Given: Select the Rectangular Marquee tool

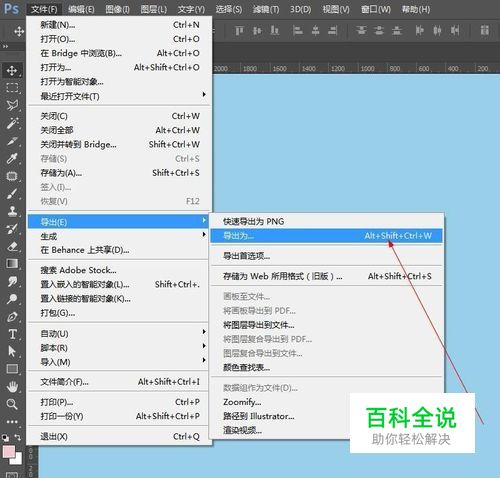Looking at the screenshot, I should pyautogui.click(x=12, y=88).
